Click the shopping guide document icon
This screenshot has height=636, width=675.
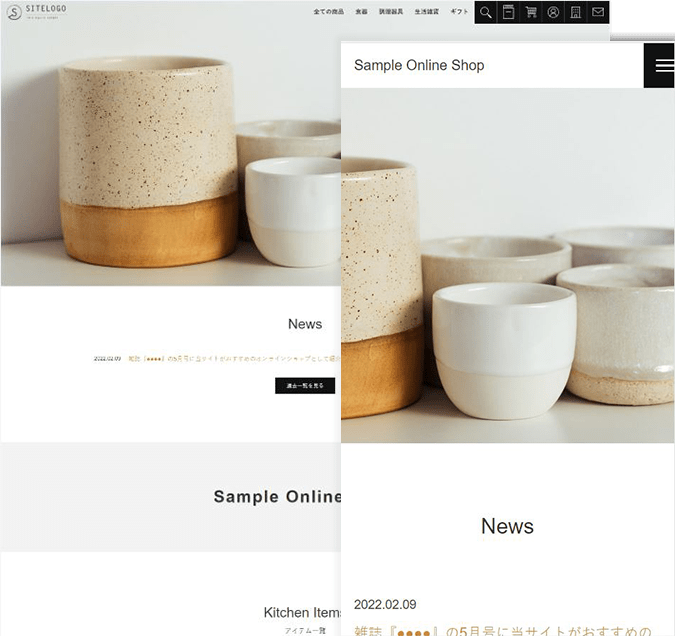coord(508,12)
